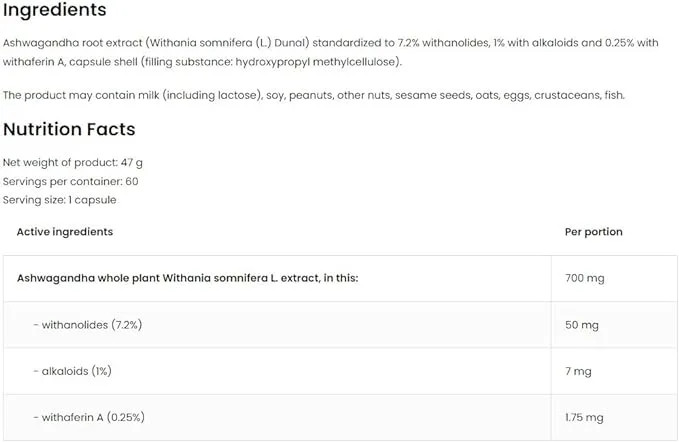679x442 pixels.
Task: Click Serving size: 1 capsule text
Action: [x=59, y=200]
